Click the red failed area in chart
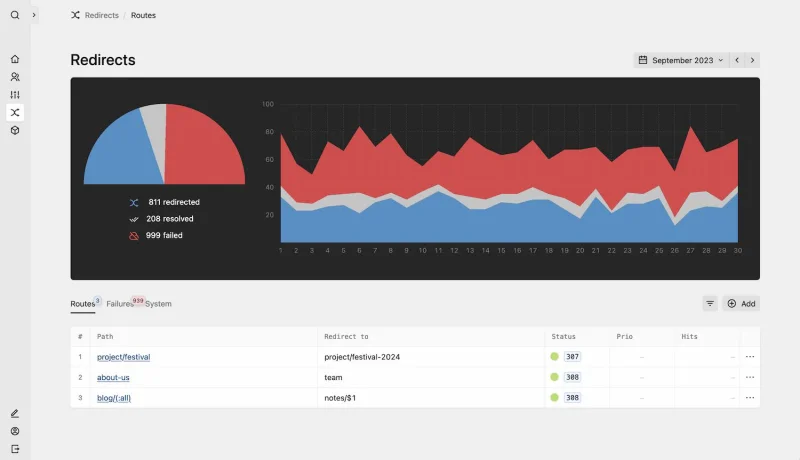Image resolution: width=800 pixels, height=460 pixels. coord(510,168)
